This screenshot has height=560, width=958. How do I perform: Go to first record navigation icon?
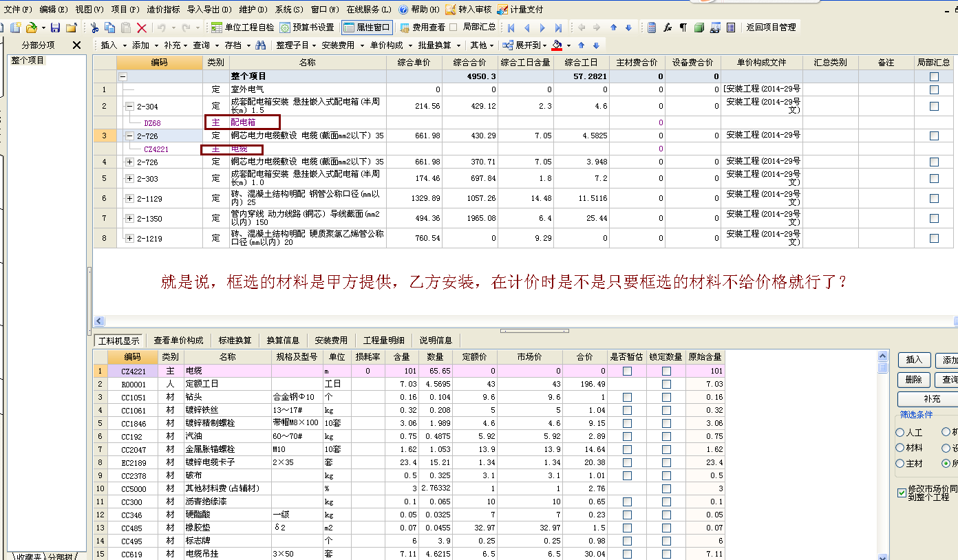point(511,28)
